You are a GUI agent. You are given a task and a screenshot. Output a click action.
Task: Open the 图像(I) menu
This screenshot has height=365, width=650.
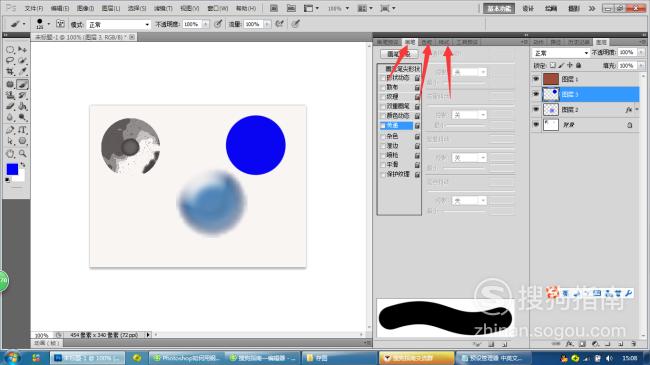[85, 8]
